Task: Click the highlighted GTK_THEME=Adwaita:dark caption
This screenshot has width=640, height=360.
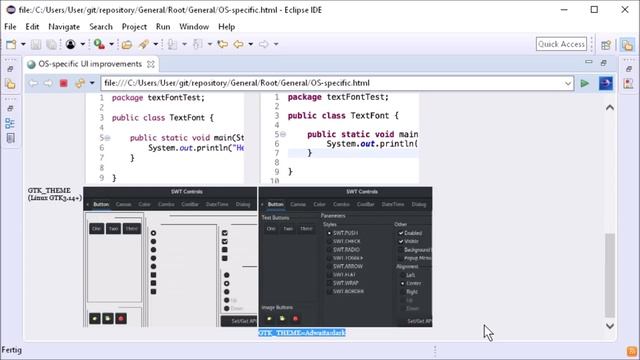Action: coord(302,333)
